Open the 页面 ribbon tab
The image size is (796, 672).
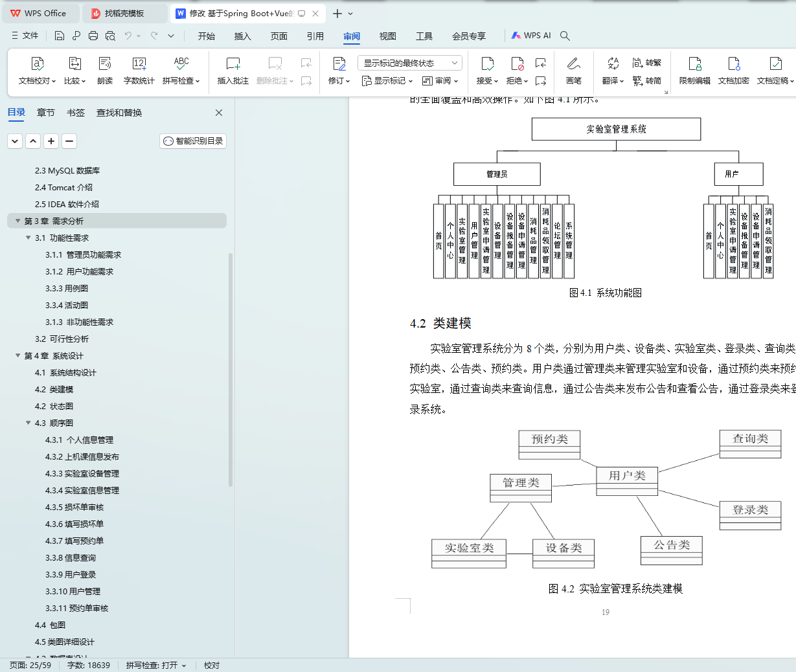coord(279,36)
